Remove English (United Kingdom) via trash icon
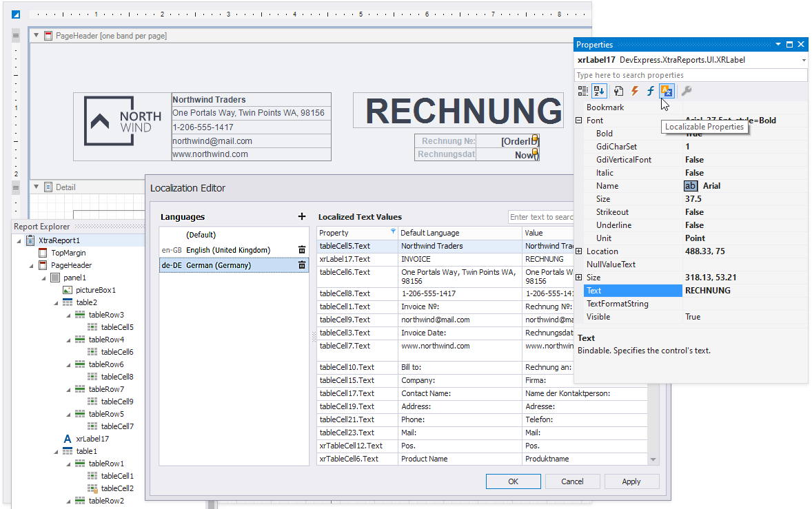Viewport: 812px width, 509px height. point(301,250)
